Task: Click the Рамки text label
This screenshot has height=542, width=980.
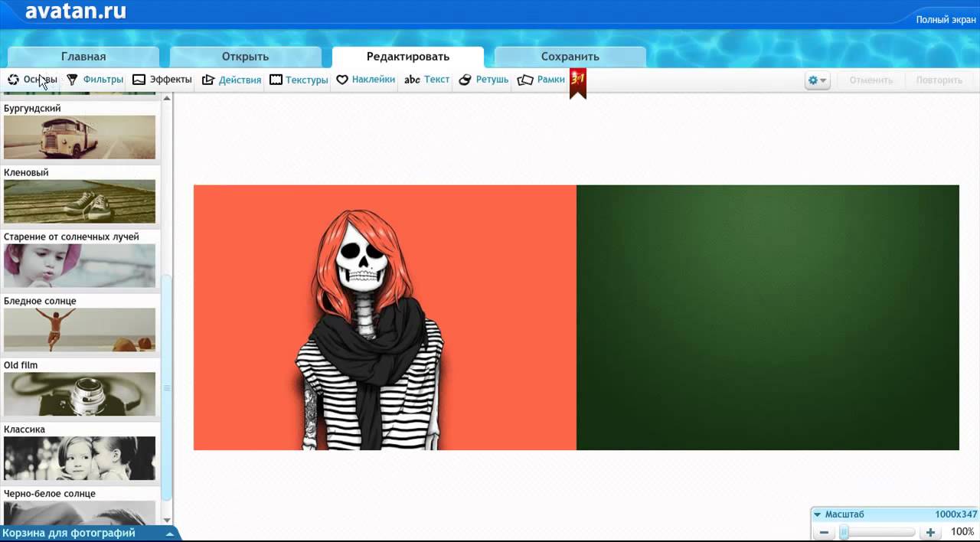Action: click(x=551, y=80)
